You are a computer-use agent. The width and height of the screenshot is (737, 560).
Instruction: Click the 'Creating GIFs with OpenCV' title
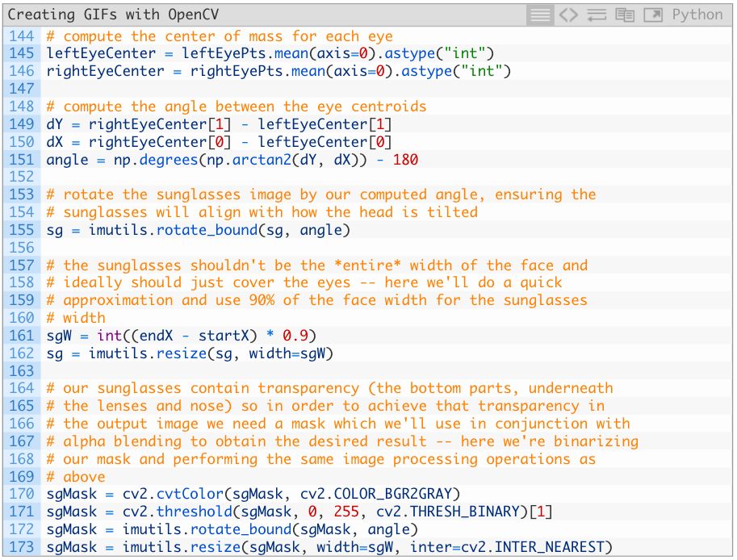click(x=113, y=15)
